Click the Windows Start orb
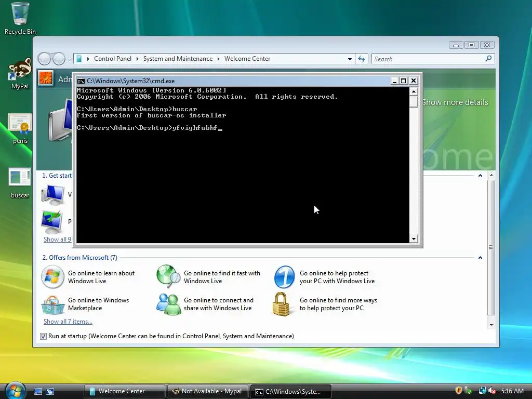This screenshot has height=399, width=532. pos(15,391)
